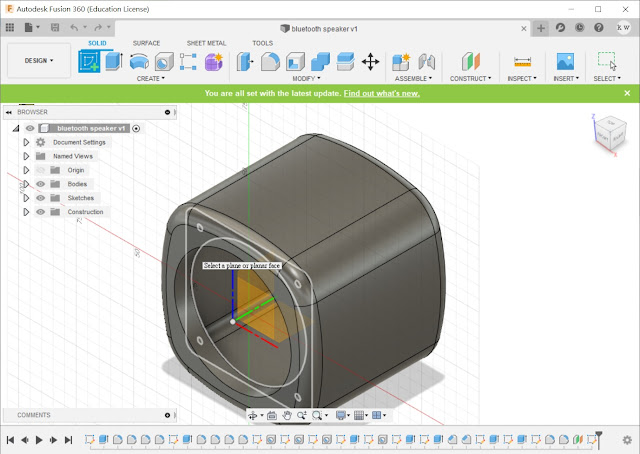Toggle visibility of Sketches folder
This screenshot has width=640, height=454.
(x=40, y=198)
